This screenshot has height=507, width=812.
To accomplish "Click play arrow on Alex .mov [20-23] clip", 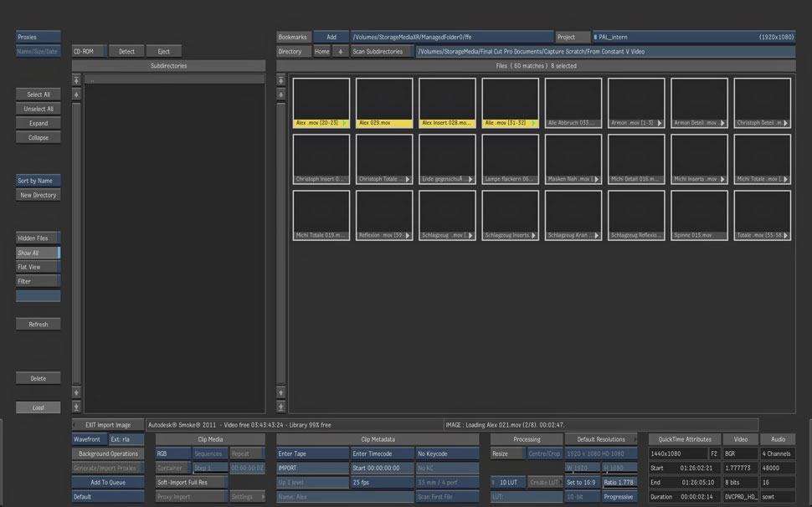I will pyautogui.click(x=344, y=123).
